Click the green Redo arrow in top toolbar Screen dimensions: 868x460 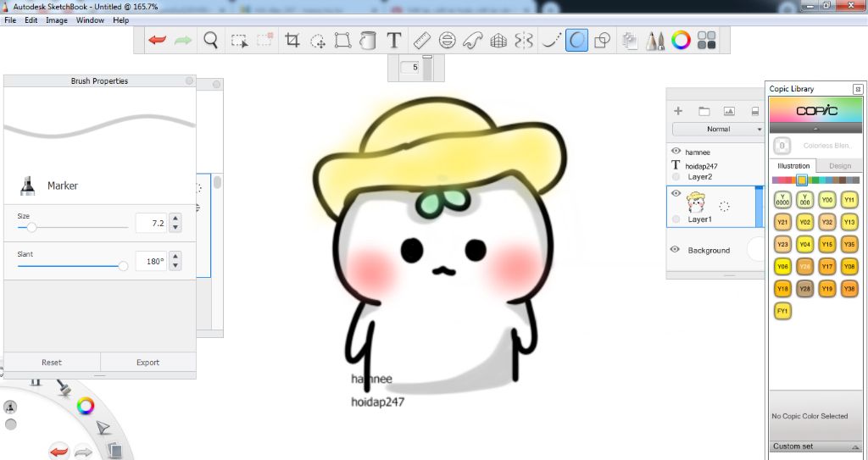183,41
